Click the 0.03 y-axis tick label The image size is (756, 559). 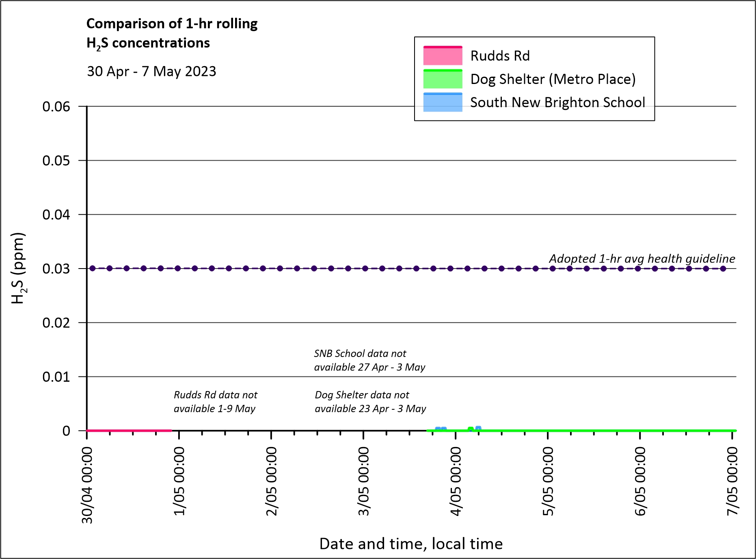pos(56,269)
